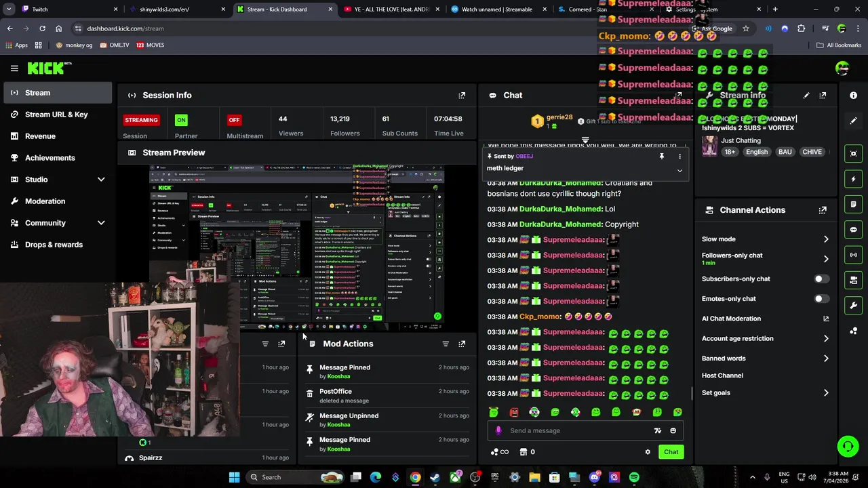Click the wrench icon in right rail
This screenshot has height=488, width=868.
click(853, 306)
